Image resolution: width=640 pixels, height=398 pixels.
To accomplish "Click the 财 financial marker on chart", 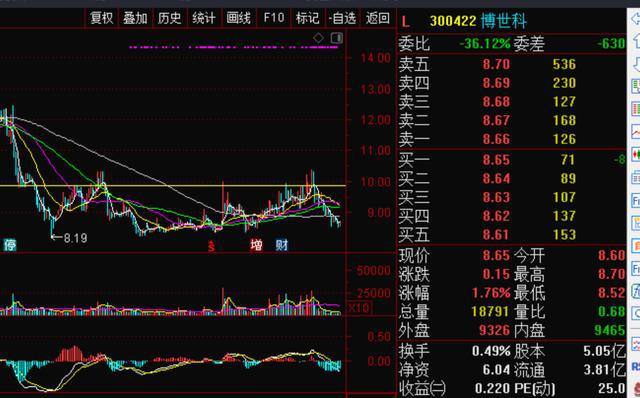I will click(282, 245).
